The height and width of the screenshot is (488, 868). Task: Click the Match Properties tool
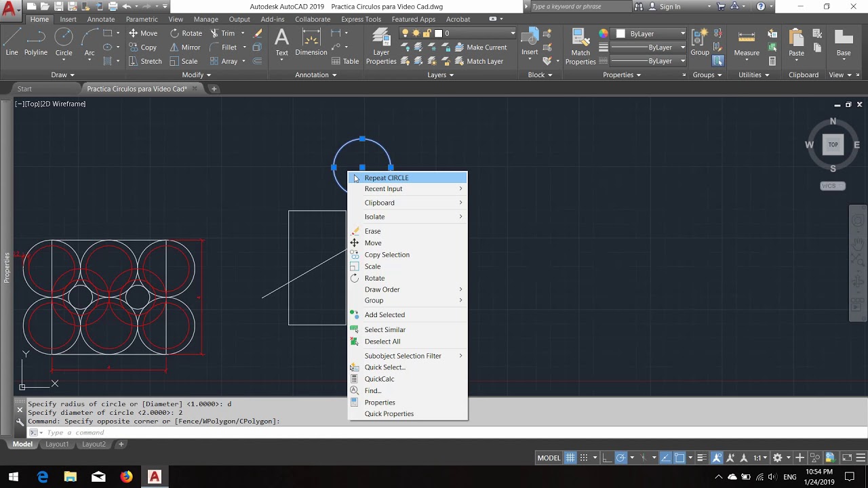click(x=580, y=46)
